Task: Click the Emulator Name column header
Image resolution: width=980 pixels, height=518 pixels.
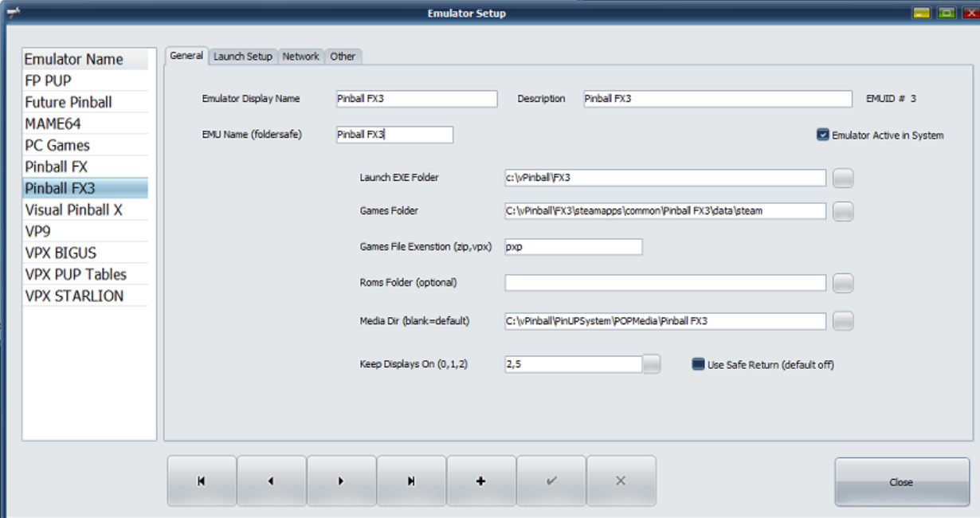Action: (85, 59)
